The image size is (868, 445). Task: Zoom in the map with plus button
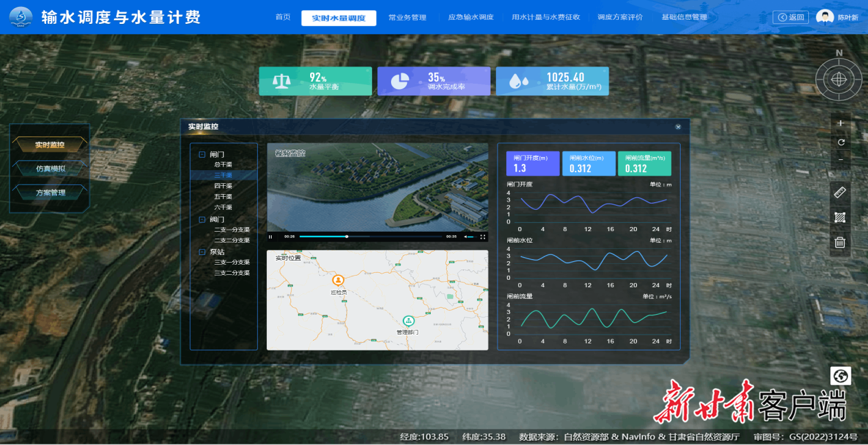[841, 123]
